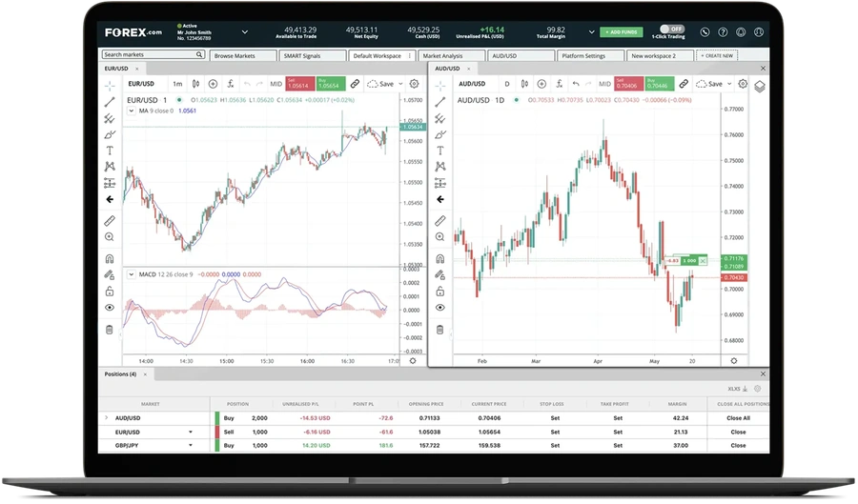Toggle lock all drawings in AUD/USD chart

pos(439,292)
